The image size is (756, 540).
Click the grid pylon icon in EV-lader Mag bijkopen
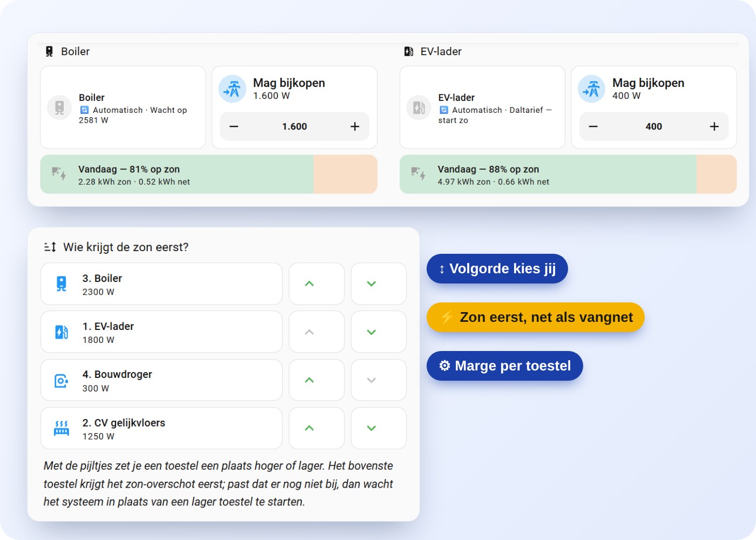tap(592, 89)
